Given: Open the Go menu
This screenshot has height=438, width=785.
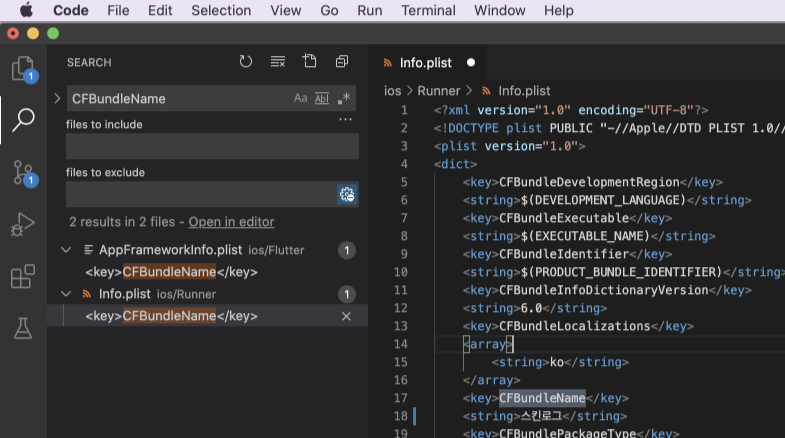Looking at the screenshot, I should (x=329, y=10).
